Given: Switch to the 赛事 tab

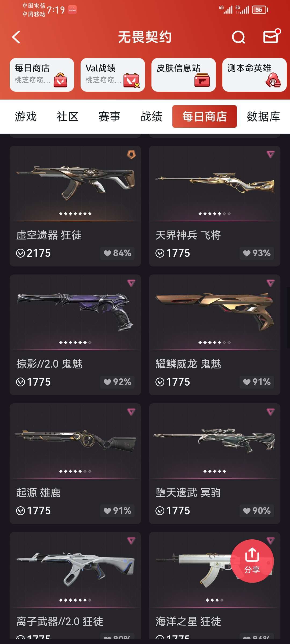Looking at the screenshot, I should [x=110, y=116].
